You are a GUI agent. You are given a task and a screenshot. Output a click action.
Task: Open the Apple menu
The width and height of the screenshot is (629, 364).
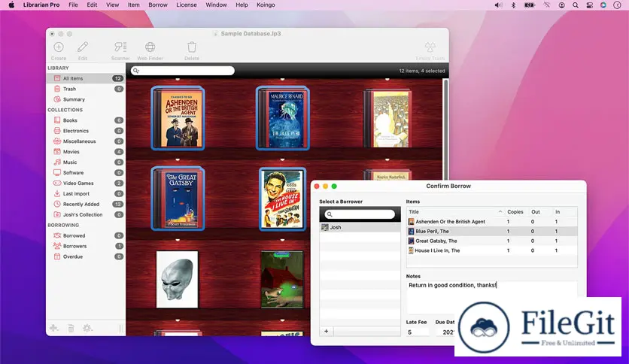[x=11, y=5]
